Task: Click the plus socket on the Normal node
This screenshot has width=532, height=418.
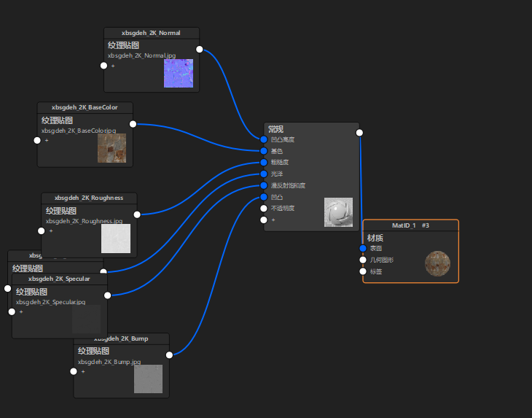Action: point(104,66)
